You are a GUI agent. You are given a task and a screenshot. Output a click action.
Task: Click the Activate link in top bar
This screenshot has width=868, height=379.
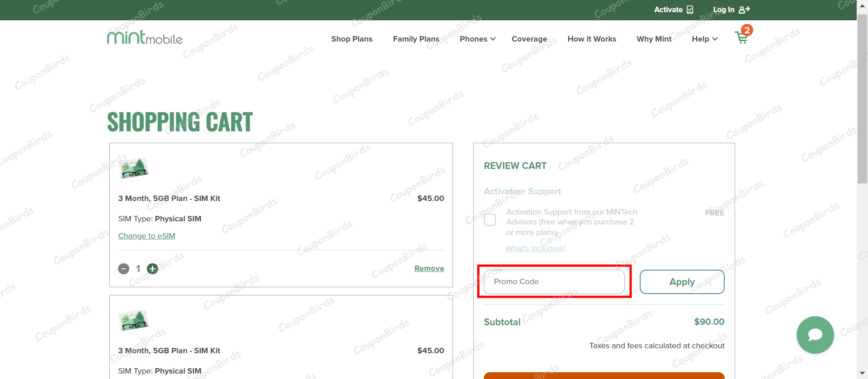[x=674, y=9]
